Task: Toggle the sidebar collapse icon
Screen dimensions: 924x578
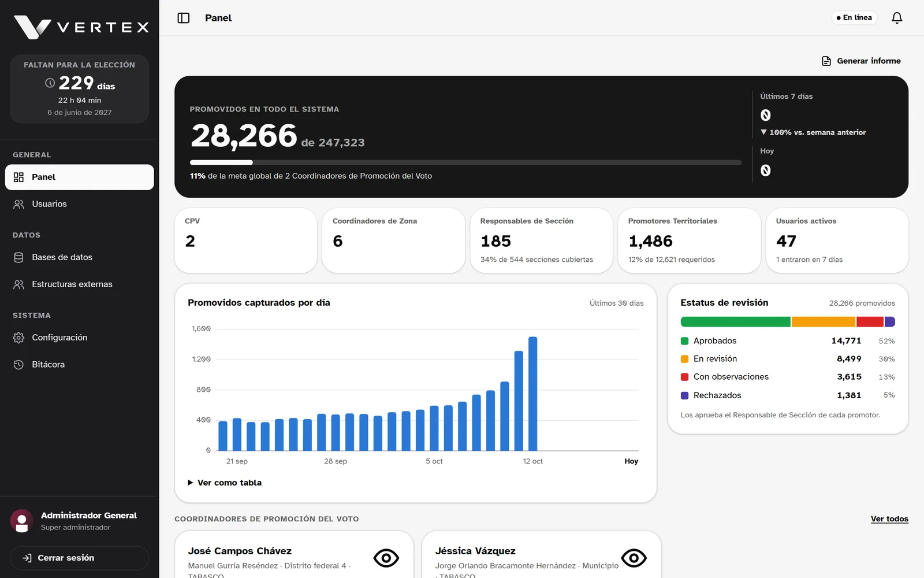Action: pyautogui.click(x=184, y=18)
